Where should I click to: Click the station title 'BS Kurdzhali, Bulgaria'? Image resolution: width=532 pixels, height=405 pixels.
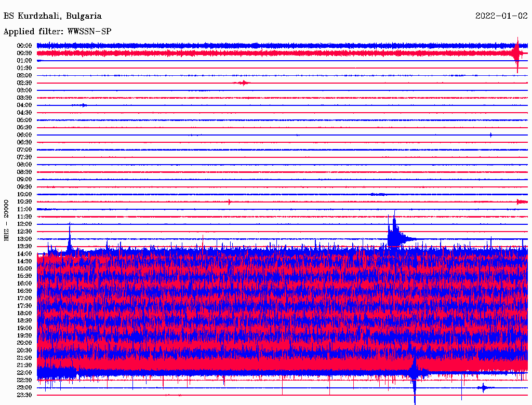click(52, 16)
